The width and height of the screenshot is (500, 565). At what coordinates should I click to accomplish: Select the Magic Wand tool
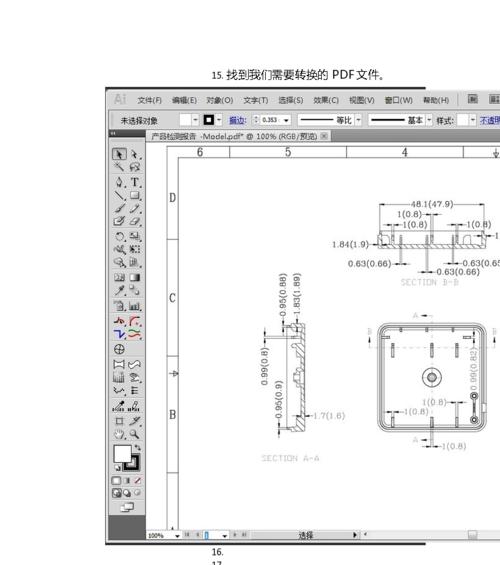(x=119, y=167)
